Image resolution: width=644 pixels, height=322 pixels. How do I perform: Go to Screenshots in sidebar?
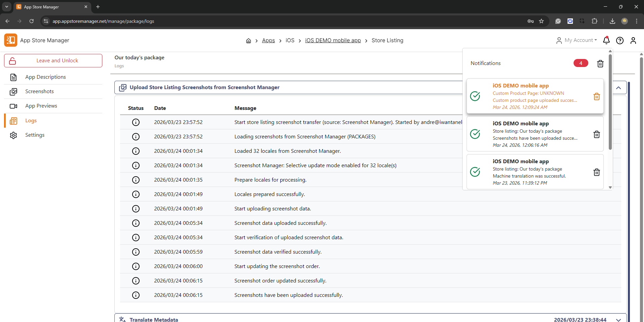pos(39,91)
